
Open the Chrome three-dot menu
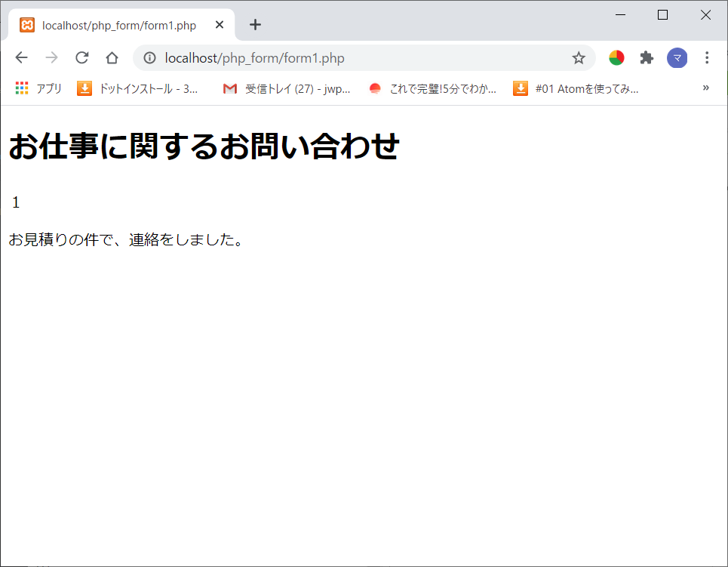click(707, 57)
